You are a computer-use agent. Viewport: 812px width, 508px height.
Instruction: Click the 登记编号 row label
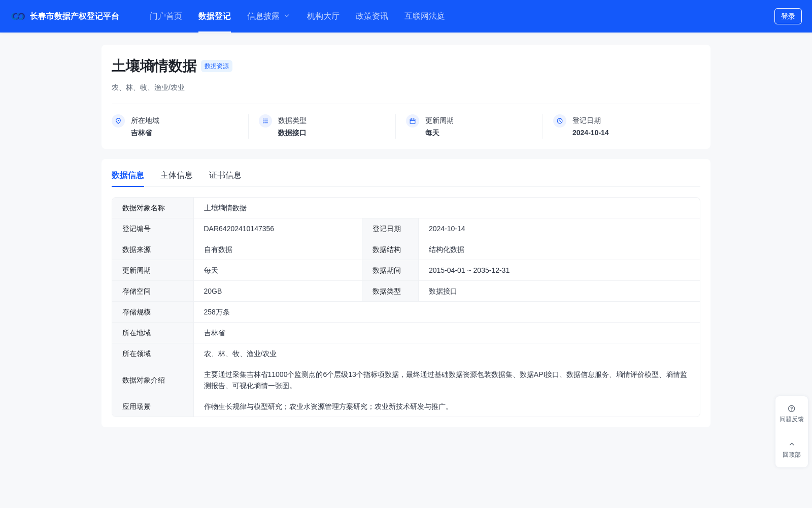click(137, 229)
